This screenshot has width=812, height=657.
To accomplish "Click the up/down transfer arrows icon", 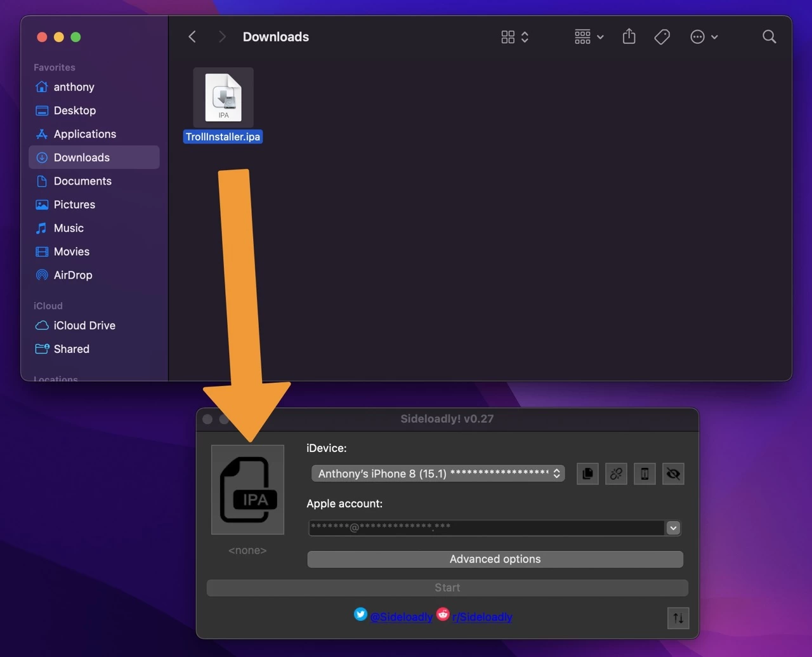I will tap(678, 618).
